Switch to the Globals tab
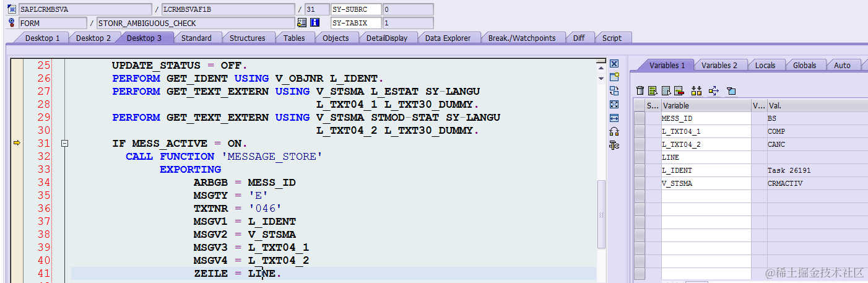Viewport: 868px width, 283px height. coord(804,65)
